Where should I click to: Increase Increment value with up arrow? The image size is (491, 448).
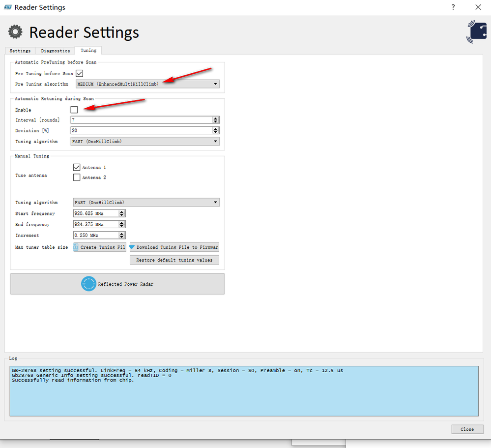[x=122, y=234]
